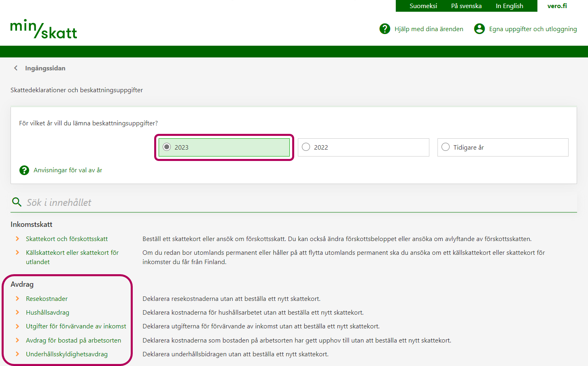
Task: Switch language to Suomeksi
Action: [x=423, y=6]
